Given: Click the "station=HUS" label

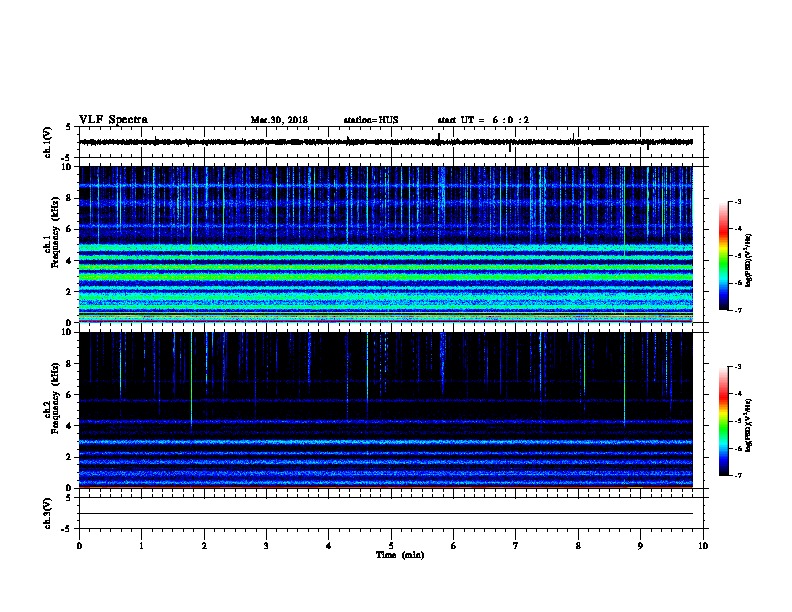Looking at the screenshot, I should point(371,120).
